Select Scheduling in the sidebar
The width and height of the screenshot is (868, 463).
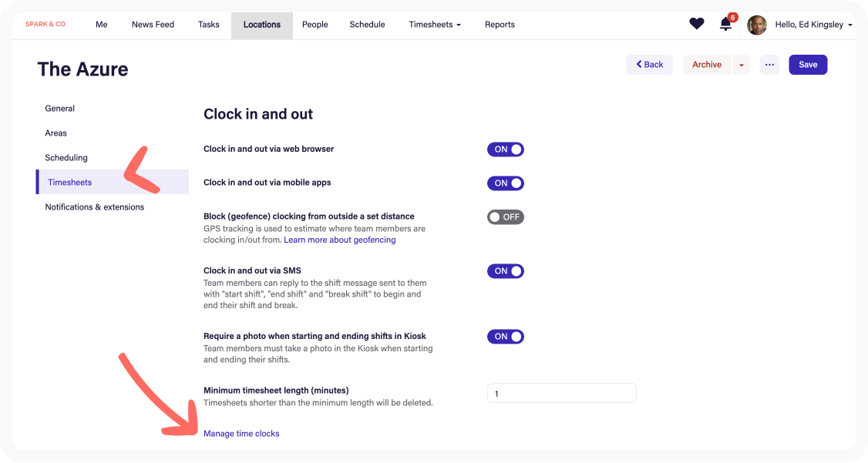click(x=66, y=158)
